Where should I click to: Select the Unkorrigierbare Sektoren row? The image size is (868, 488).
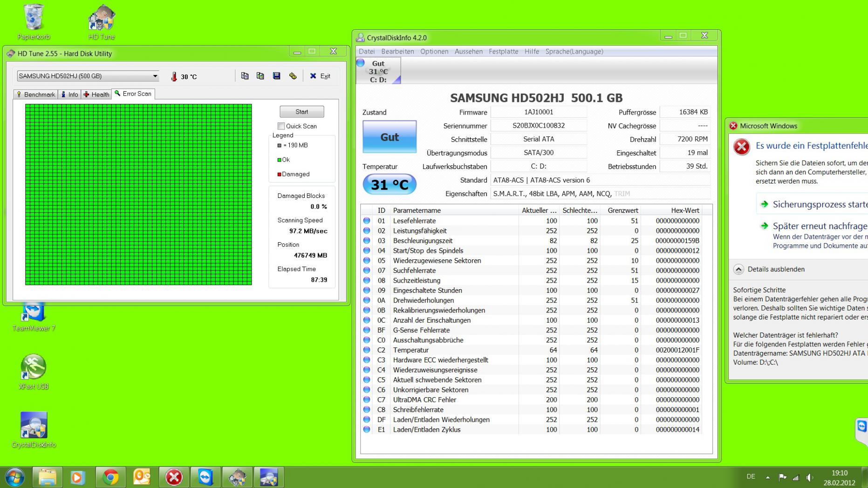coord(532,390)
